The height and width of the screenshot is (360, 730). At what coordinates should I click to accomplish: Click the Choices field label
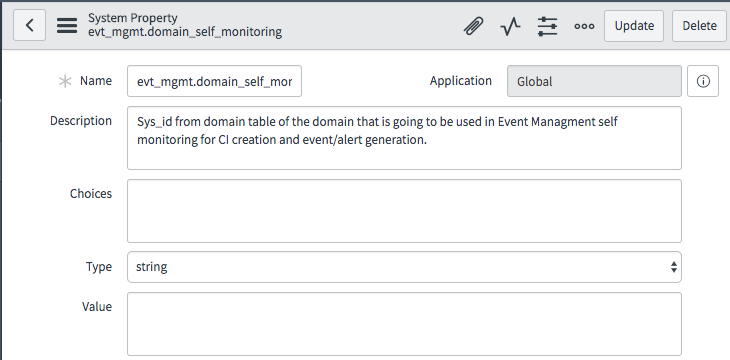[x=91, y=193]
